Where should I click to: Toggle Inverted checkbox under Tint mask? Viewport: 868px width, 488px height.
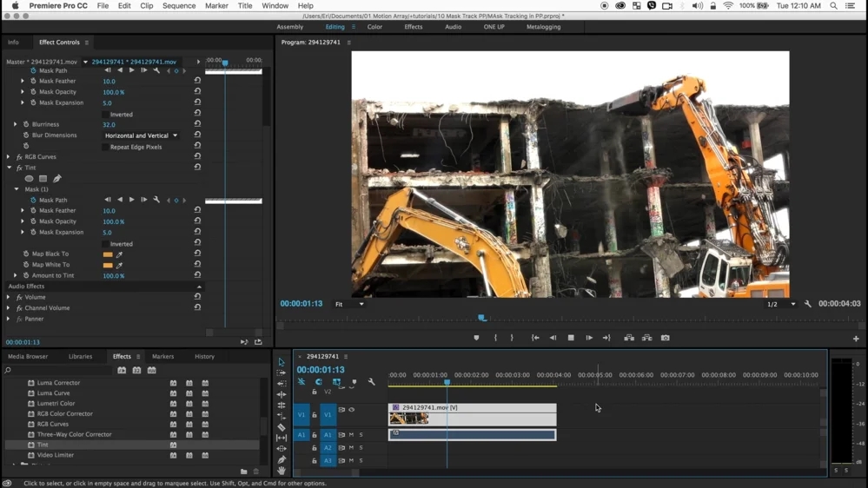105,243
